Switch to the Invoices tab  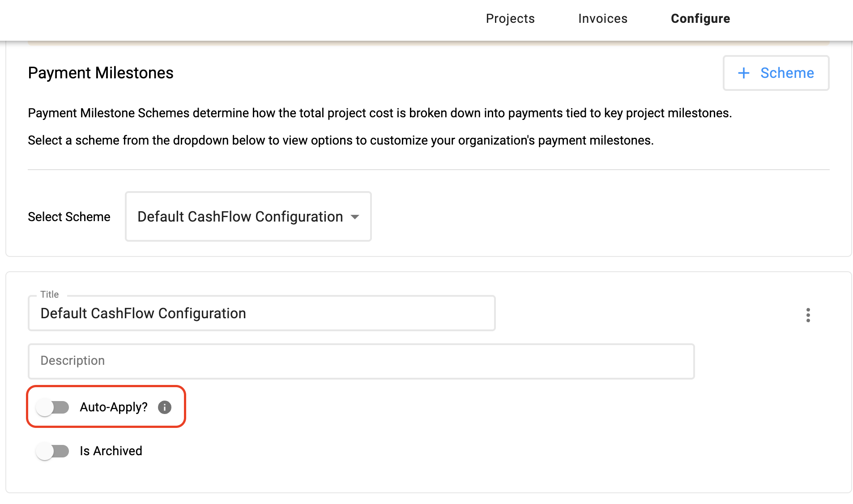pos(602,19)
